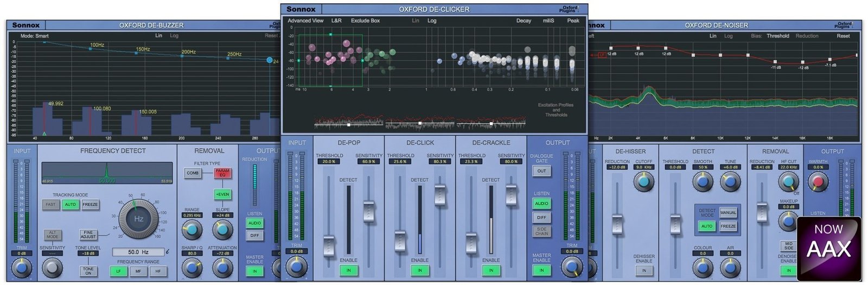
Task: Select the Threshold bias tab in De-Noiser
Action: (x=777, y=36)
